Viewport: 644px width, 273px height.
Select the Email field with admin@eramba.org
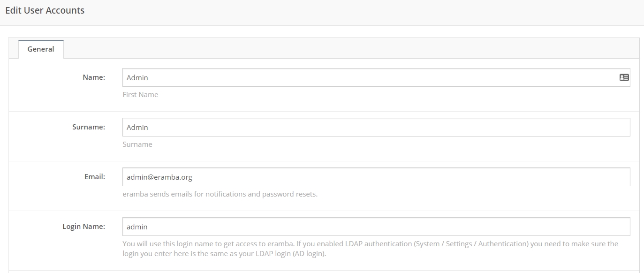[375, 177]
